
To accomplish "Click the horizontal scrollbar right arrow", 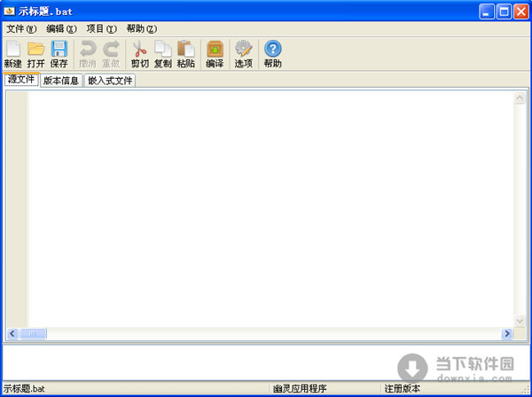I will click(507, 333).
